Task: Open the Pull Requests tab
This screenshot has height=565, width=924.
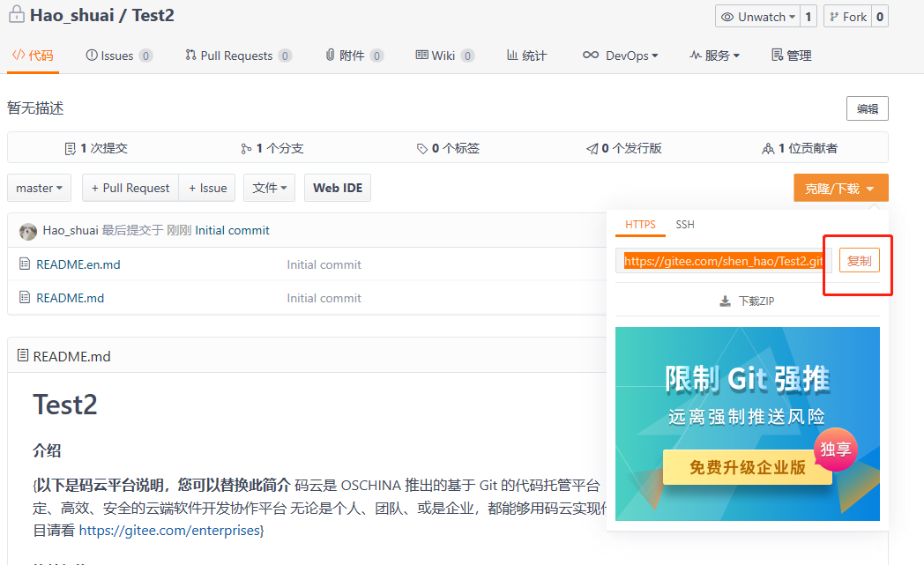Action: (238, 56)
